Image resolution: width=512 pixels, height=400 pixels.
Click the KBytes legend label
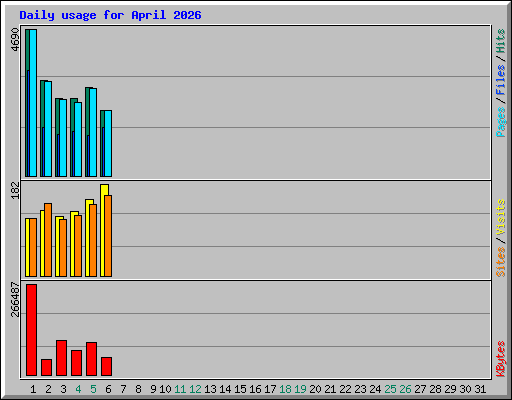501,359
